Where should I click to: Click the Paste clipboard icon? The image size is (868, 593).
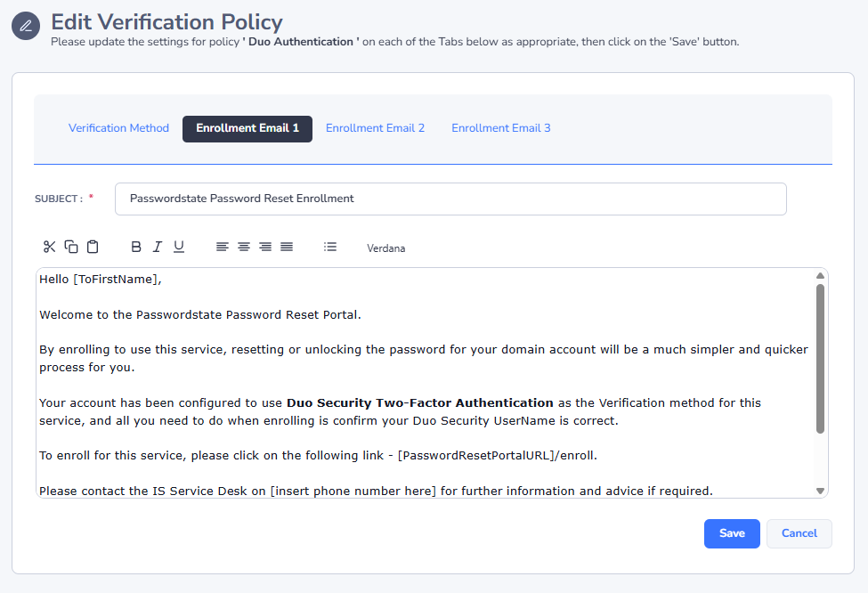(93, 247)
